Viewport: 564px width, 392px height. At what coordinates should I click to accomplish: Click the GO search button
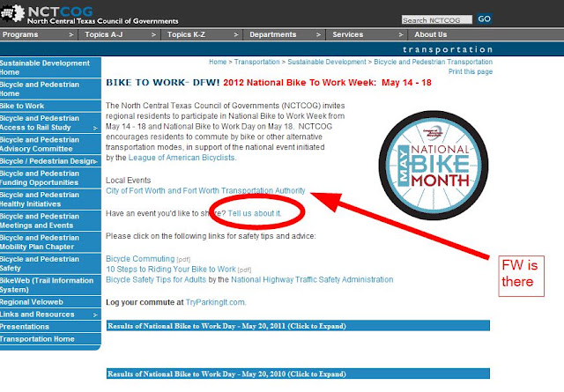click(484, 18)
